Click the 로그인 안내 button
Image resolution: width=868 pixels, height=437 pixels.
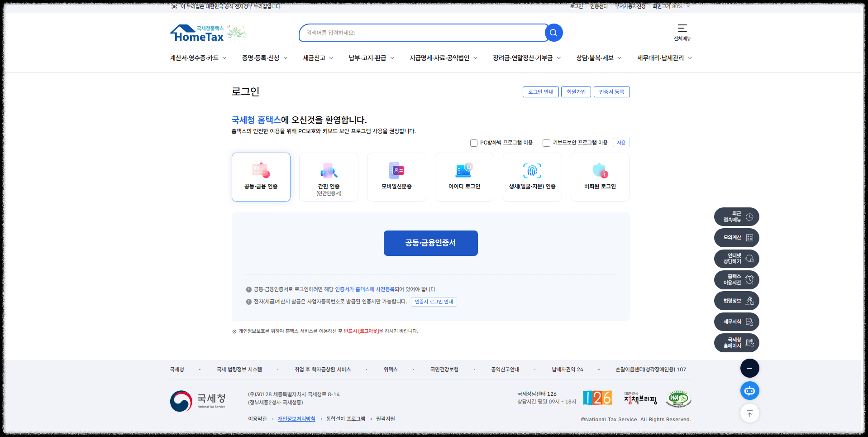541,92
